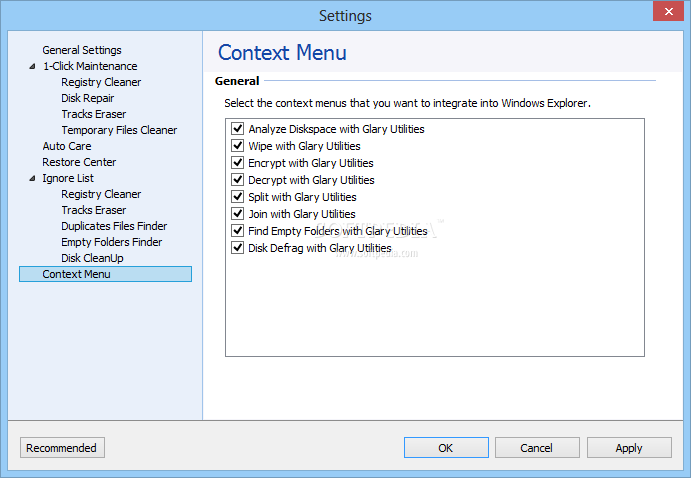691x478 pixels.
Task: Uncheck Decrypt with Glary Utilities
Action: pyautogui.click(x=238, y=179)
